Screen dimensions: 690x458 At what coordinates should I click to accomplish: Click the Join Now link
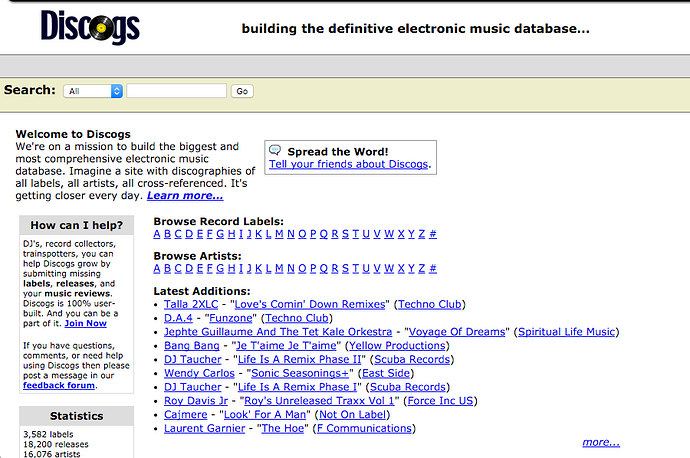85,323
